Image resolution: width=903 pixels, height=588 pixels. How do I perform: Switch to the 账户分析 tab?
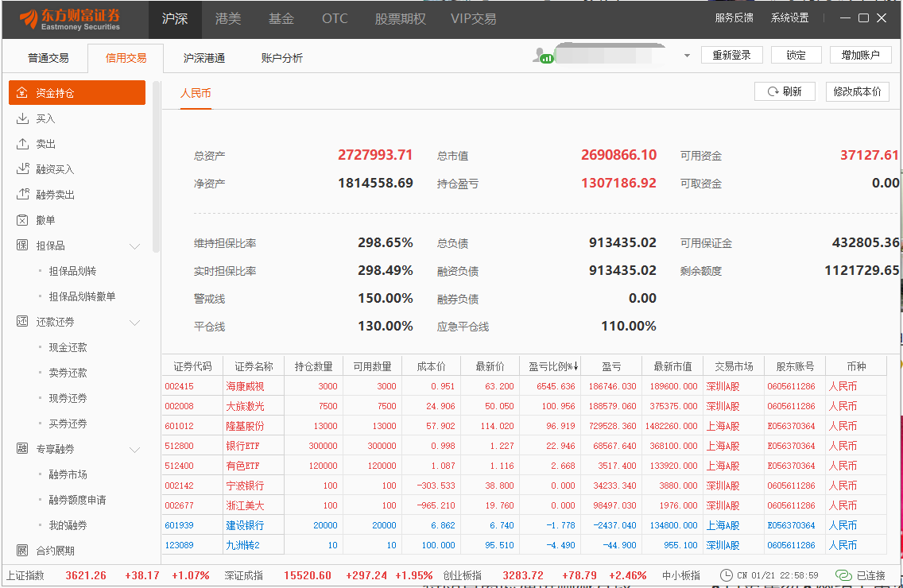(281, 58)
